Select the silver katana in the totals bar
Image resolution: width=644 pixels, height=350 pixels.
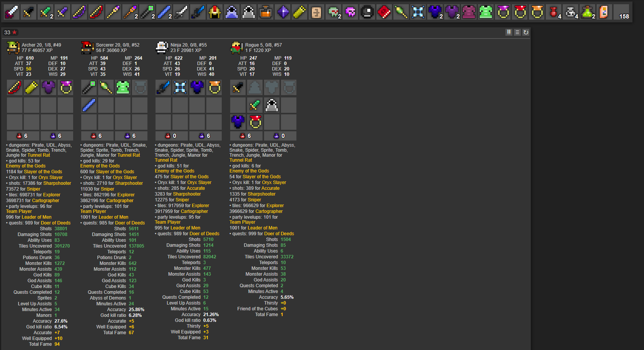(x=181, y=12)
